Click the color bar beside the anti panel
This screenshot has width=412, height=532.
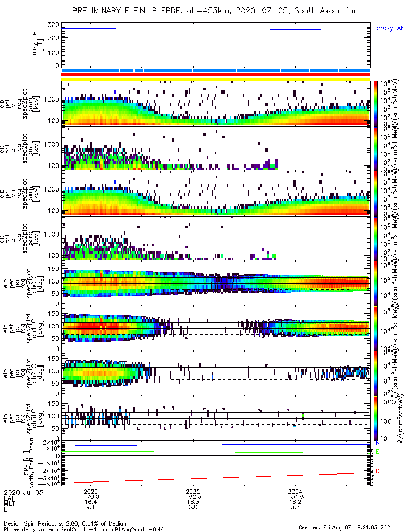tap(376, 148)
